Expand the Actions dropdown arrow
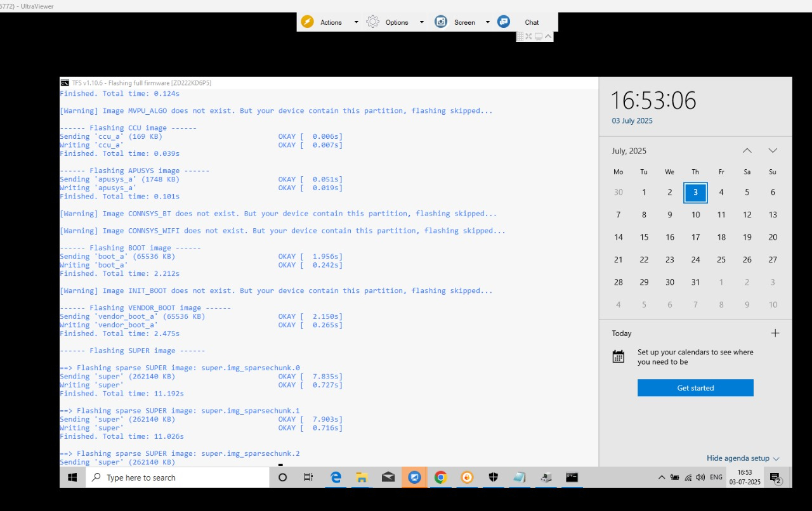 click(x=356, y=22)
